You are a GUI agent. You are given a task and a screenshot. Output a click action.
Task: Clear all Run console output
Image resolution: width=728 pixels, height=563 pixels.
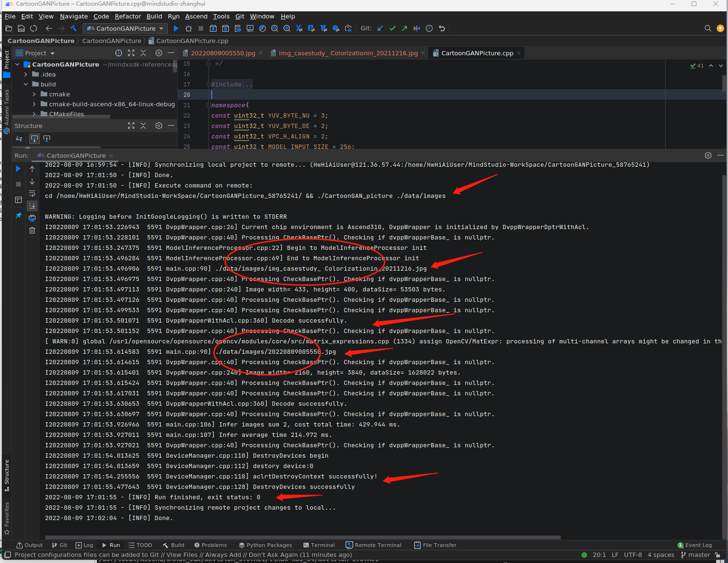click(x=32, y=230)
